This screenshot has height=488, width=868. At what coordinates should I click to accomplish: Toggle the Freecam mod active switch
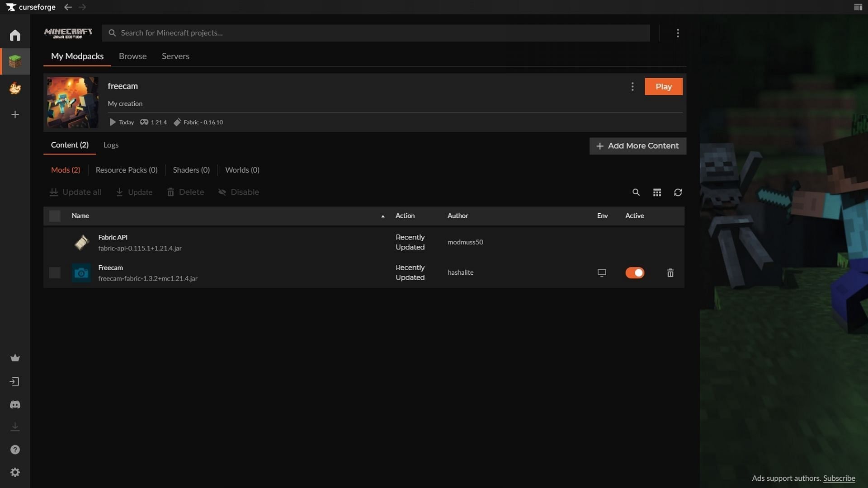click(634, 272)
